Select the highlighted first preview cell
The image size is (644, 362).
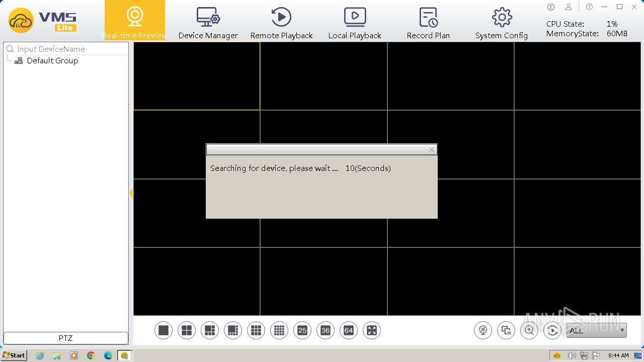pos(197,76)
